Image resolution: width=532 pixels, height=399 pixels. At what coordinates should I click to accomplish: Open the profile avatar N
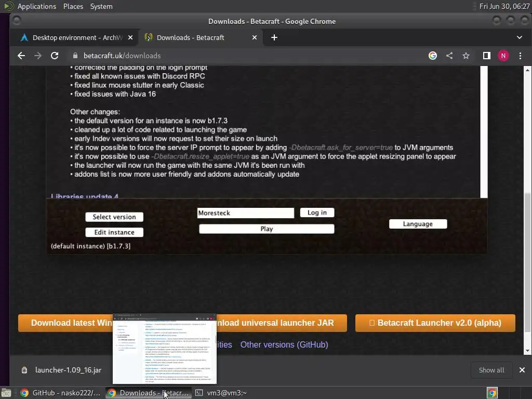(x=503, y=56)
